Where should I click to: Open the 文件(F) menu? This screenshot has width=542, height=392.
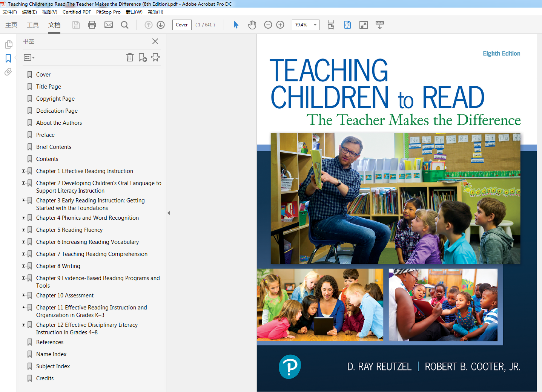pyautogui.click(x=10, y=12)
